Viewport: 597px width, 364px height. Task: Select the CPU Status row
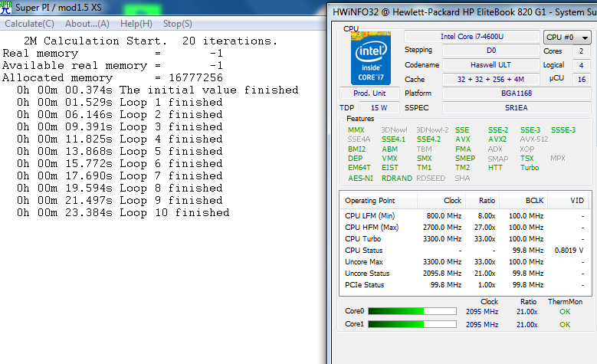pos(464,250)
